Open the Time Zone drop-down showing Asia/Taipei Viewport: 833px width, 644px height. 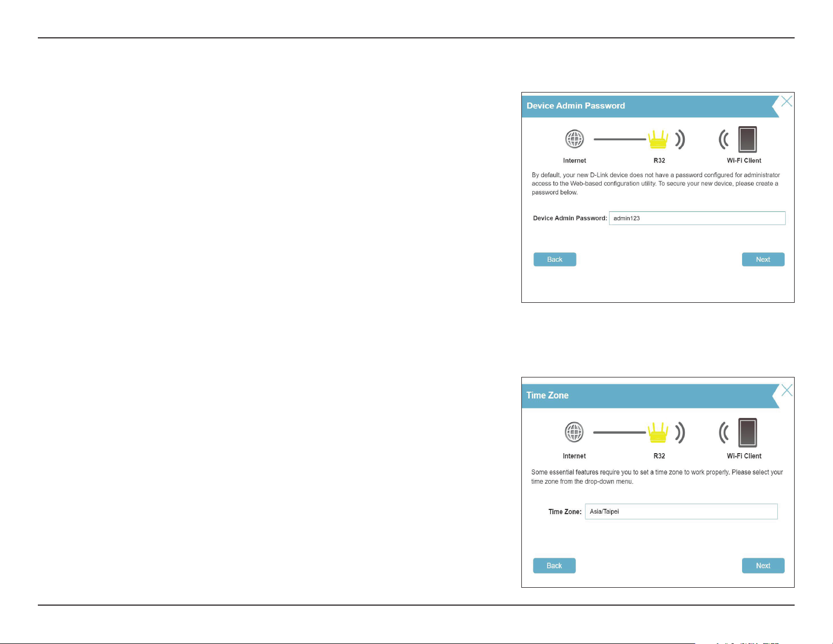681,512
